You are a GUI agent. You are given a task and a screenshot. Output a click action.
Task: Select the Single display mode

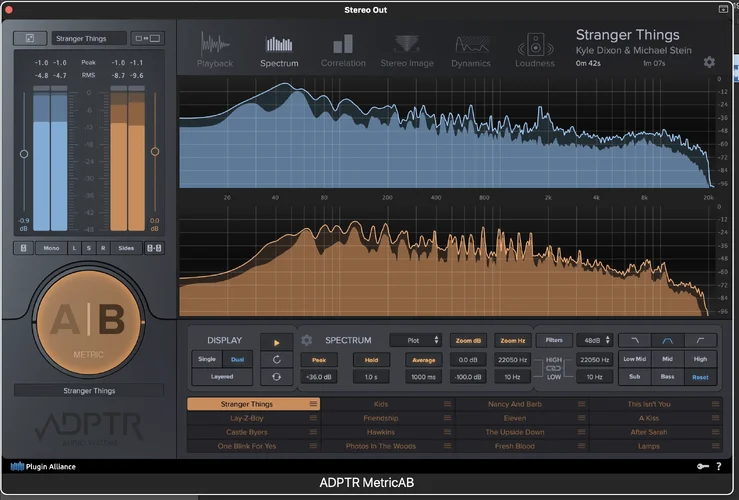tap(207, 358)
